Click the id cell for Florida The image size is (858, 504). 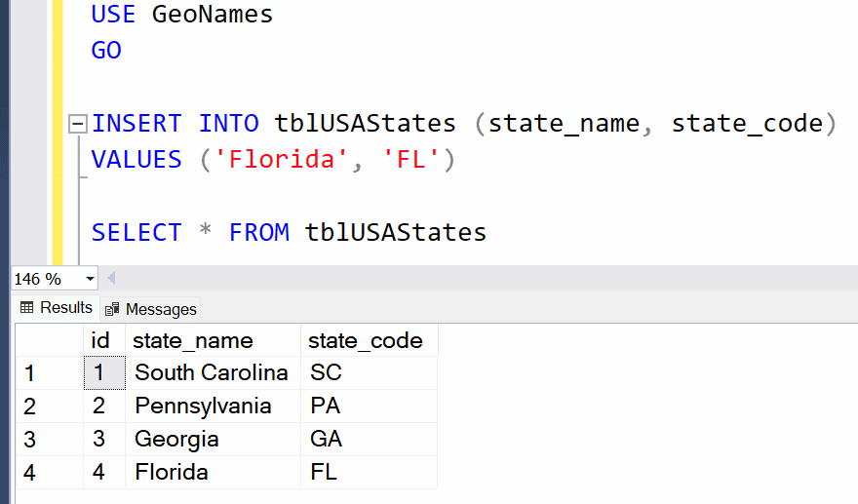coord(104,472)
